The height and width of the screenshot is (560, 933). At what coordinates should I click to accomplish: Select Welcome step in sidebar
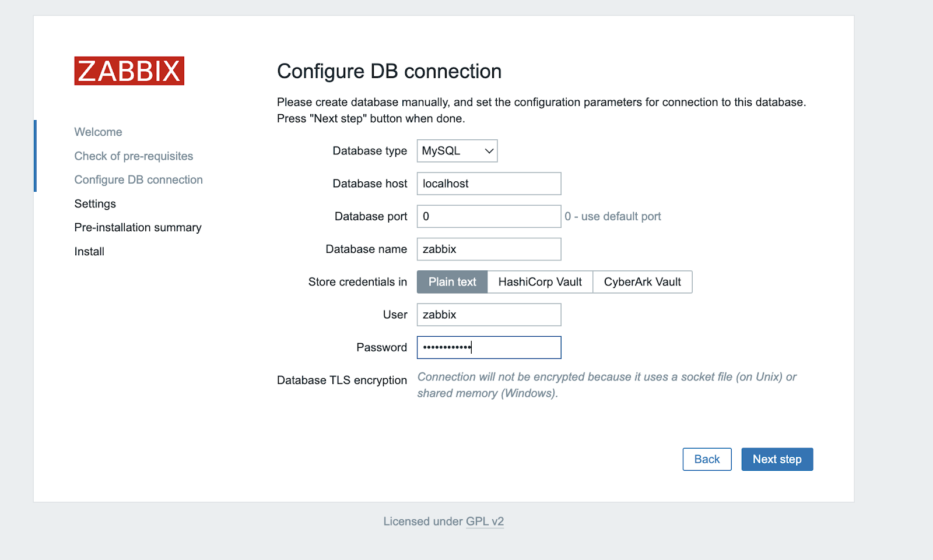pos(98,132)
